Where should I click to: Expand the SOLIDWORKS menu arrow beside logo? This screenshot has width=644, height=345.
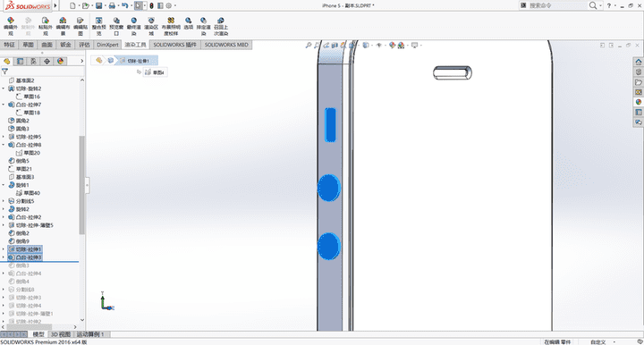(x=55, y=5)
